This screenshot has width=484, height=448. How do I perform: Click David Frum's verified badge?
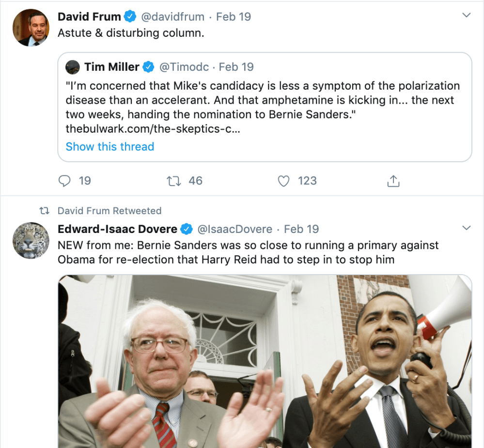click(129, 16)
